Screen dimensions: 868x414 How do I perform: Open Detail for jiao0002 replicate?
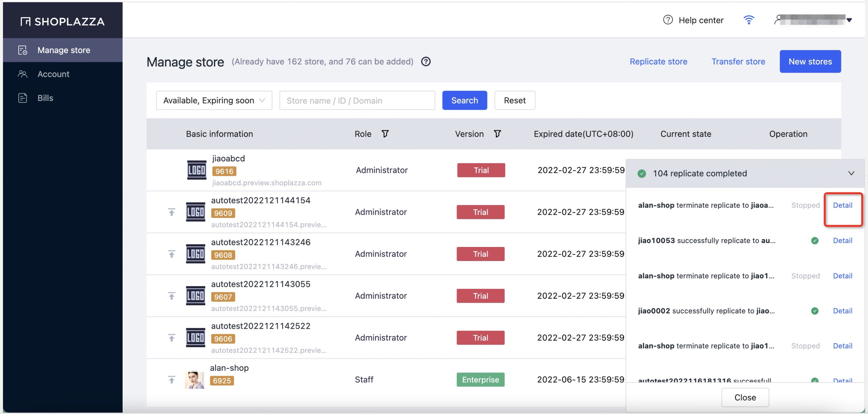tap(842, 311)
